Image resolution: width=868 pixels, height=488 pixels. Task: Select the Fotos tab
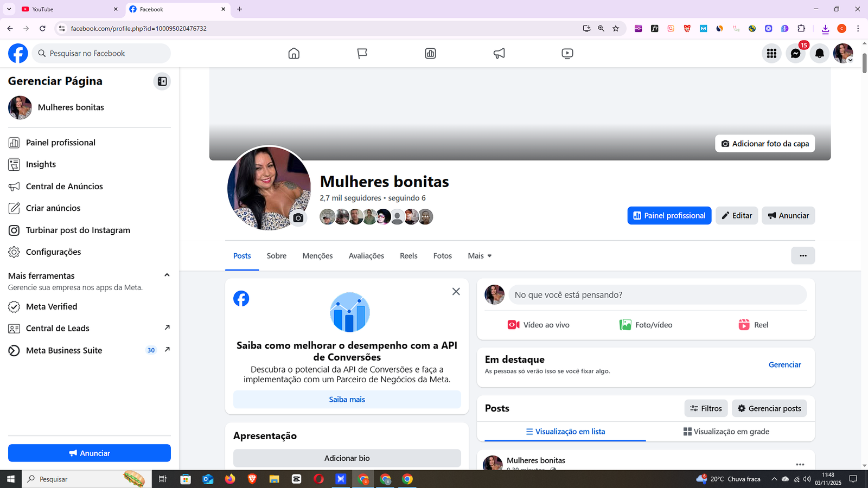tap(443, 255)
